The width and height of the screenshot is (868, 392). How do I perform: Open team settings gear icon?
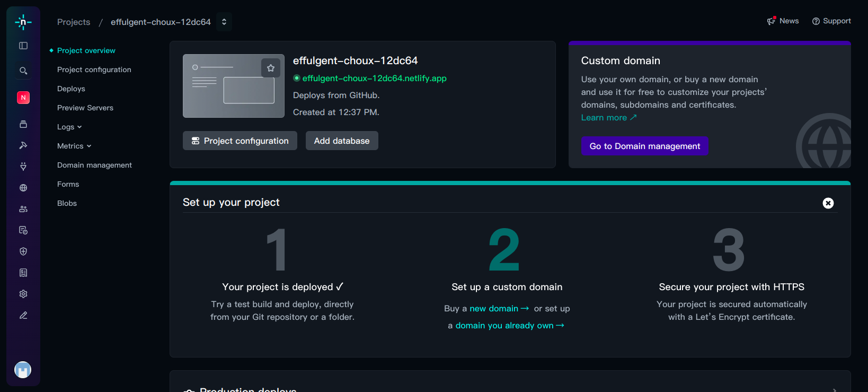pyautogui.click(x=23, y=294)
